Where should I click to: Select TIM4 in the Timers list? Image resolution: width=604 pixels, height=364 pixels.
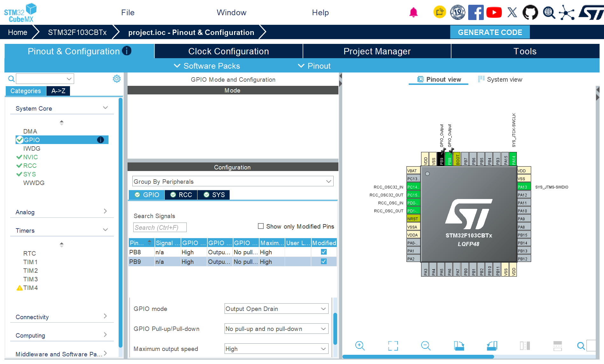(31, 288)
